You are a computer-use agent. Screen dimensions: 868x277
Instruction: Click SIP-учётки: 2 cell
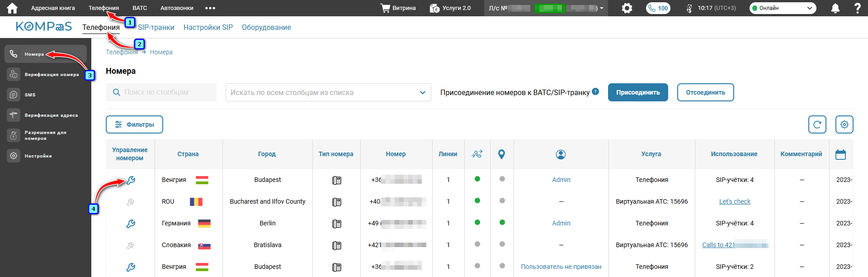click(735, 267)
